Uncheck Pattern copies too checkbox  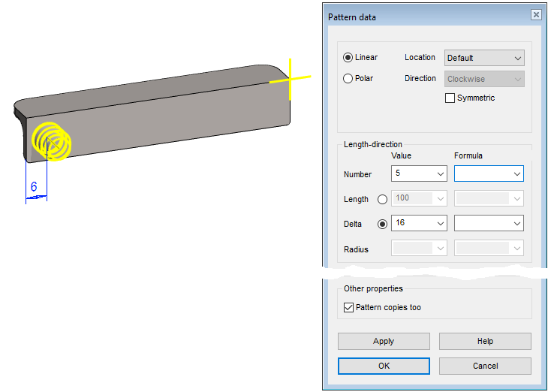click(348, 307)
